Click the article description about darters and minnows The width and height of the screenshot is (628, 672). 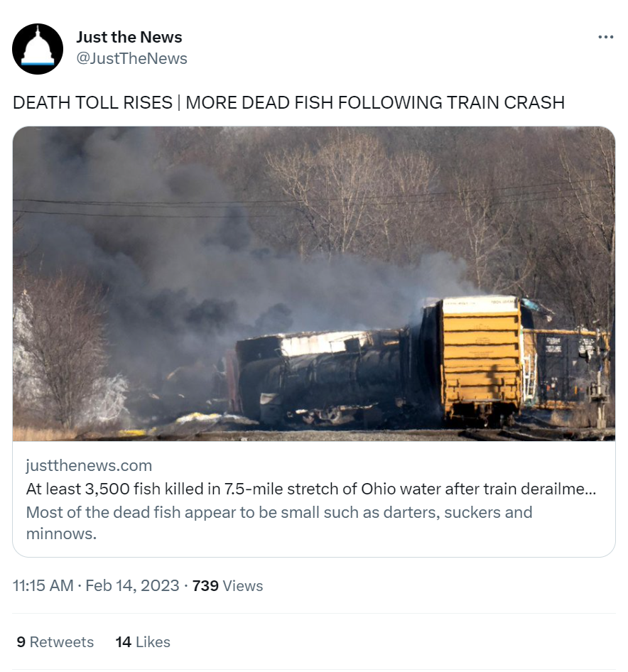pyautogui.click(x=279, y=523)
